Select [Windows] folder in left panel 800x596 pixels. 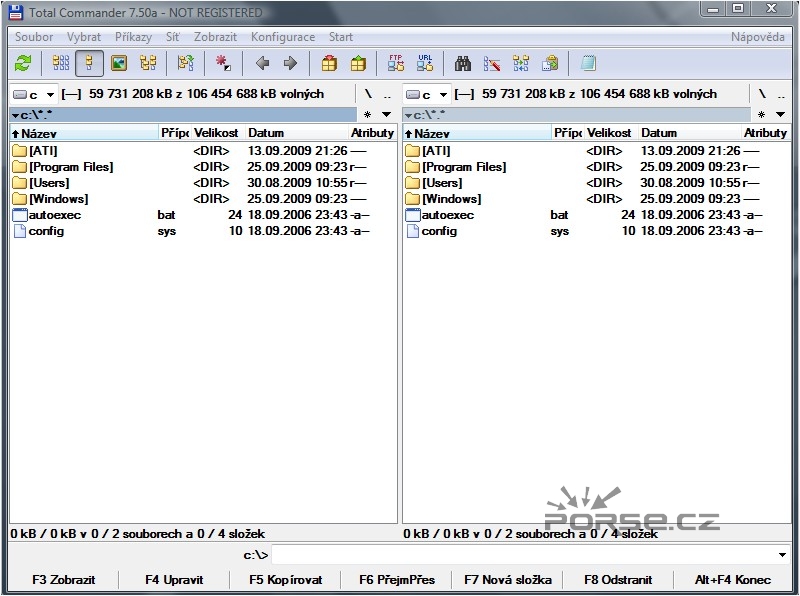point(203,198)
